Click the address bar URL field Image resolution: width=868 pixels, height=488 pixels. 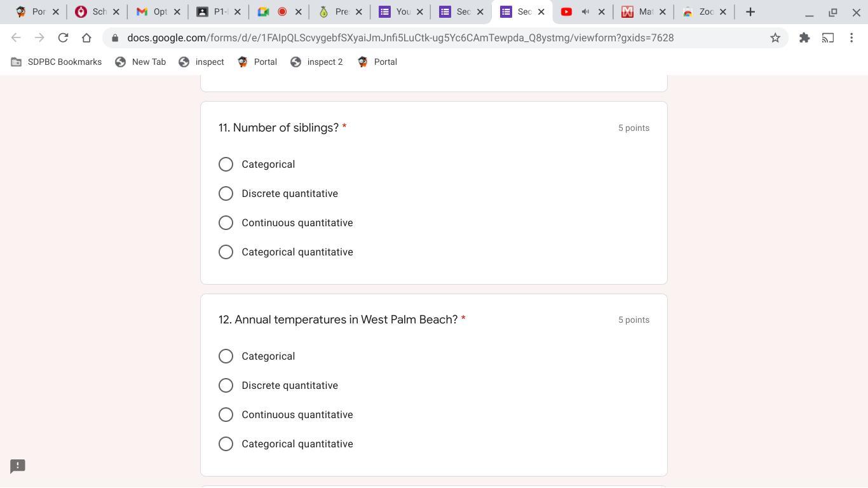pyautogui.click(x=400, y=38)
